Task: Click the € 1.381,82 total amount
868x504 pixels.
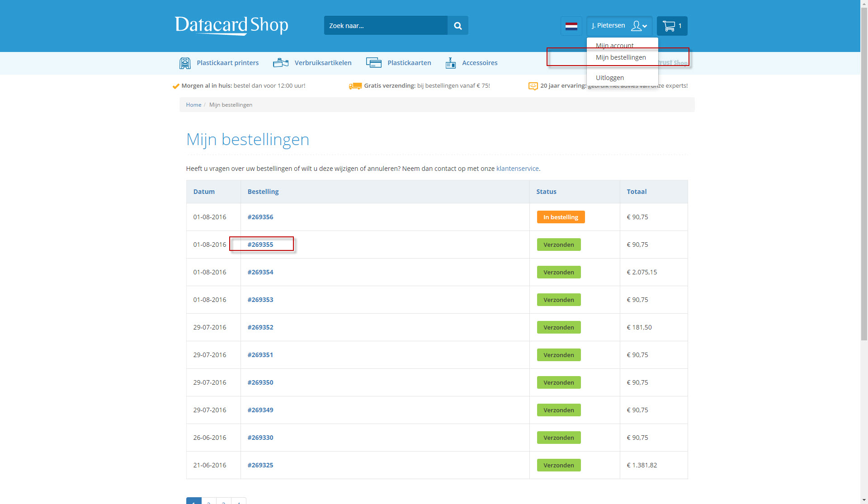Action: point(642,465)
